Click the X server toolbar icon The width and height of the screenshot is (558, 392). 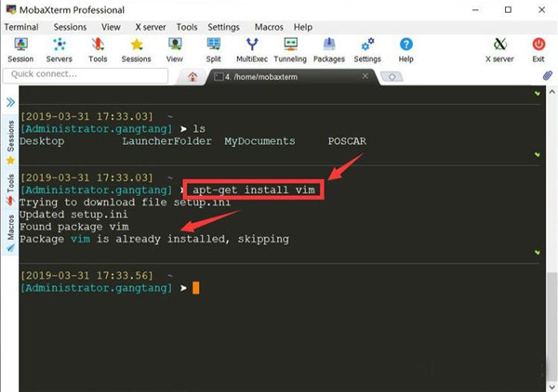tap(499, 50)
